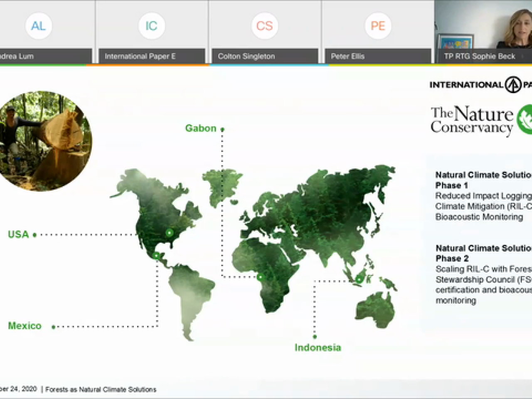Click the green dot above Indonesia label

pos(315,337)
